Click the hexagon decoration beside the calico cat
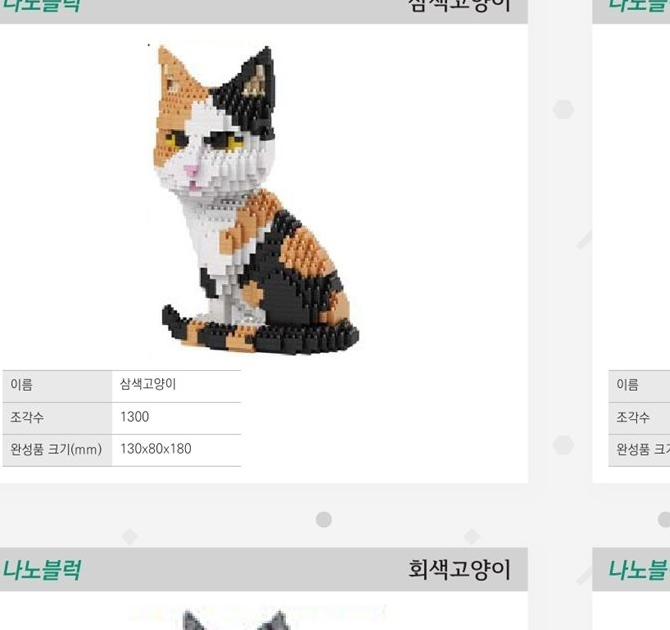 [x=563, y=109]
